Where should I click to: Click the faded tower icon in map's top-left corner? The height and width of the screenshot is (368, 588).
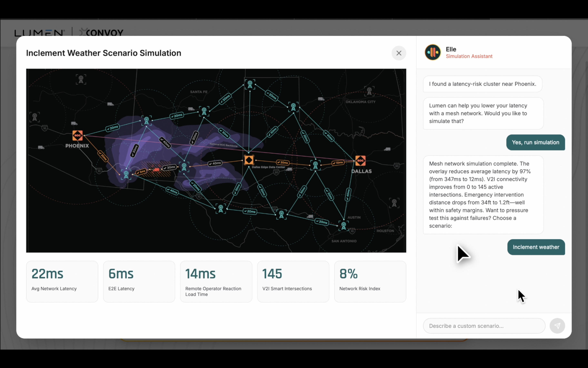[81, 79]
